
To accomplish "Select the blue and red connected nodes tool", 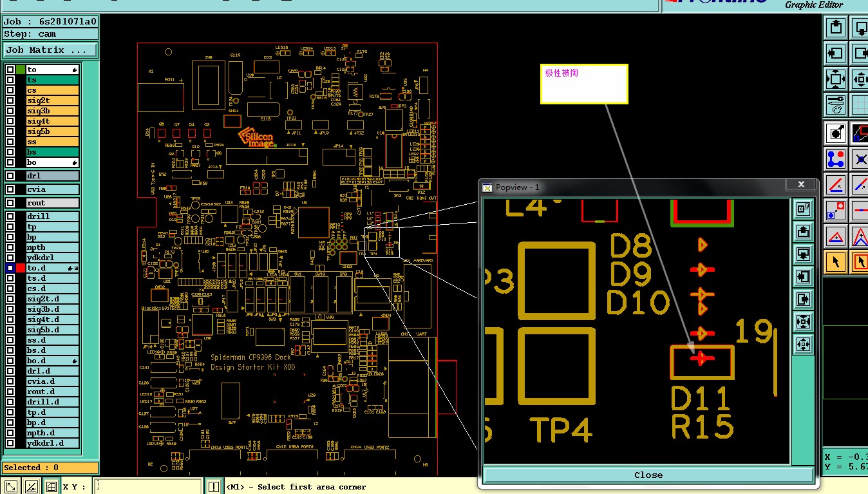I will (836, 158).
